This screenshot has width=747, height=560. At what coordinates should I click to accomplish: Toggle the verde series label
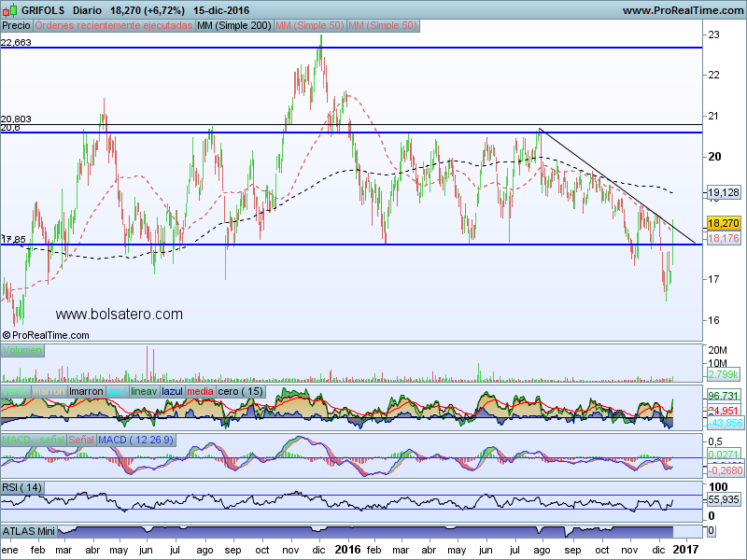(x=16, y=392)
